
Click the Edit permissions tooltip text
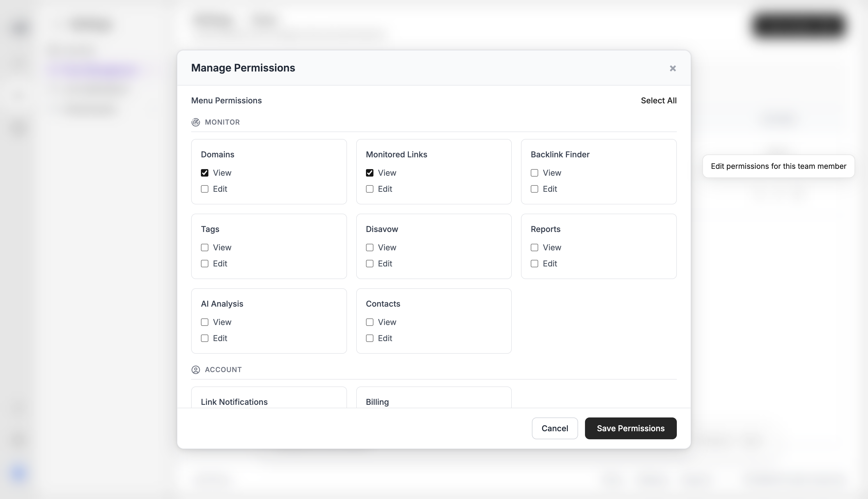778,166
